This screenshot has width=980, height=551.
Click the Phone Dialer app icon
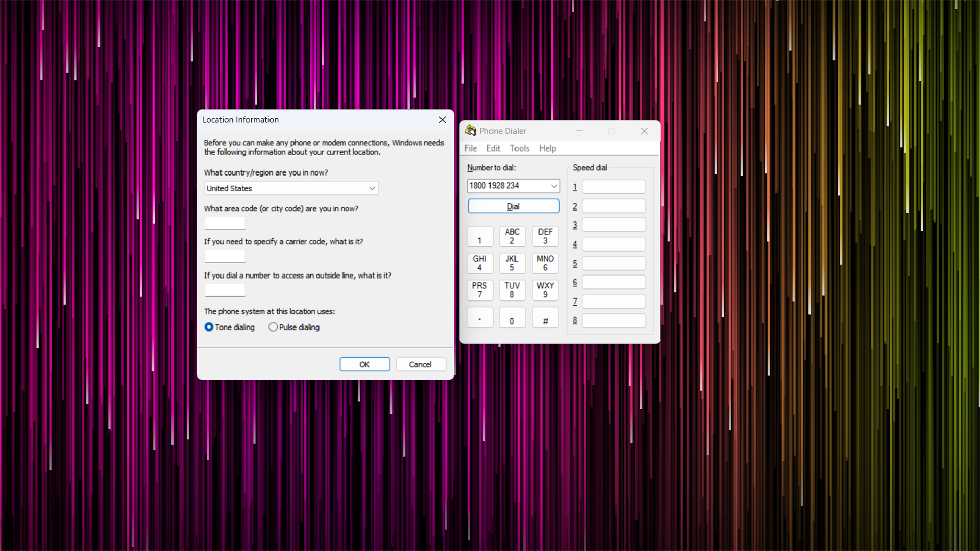pyautogui.click(x=470, y=131)
